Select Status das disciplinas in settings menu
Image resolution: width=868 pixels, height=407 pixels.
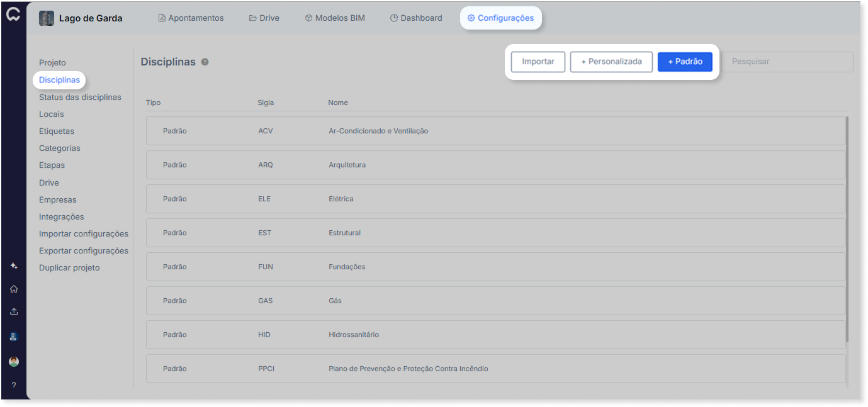[80, 98]
